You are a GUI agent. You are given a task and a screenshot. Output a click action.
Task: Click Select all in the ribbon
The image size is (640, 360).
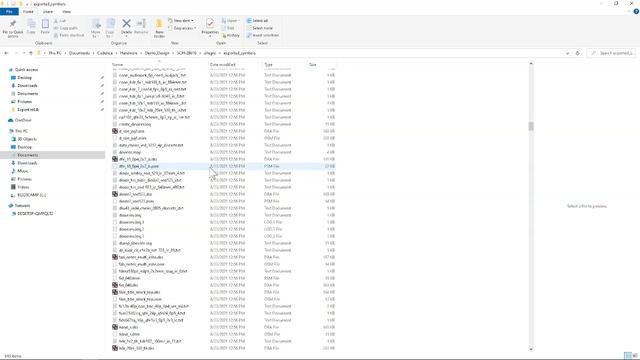(257, 21)
